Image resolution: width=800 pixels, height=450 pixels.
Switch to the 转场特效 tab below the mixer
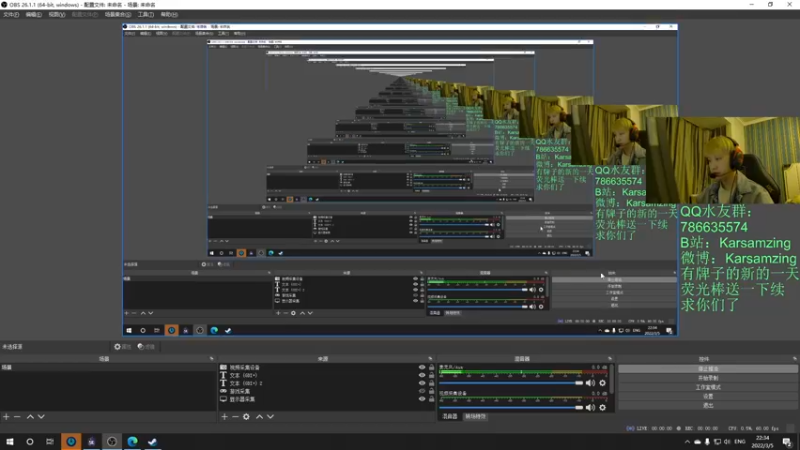point(475,417)
